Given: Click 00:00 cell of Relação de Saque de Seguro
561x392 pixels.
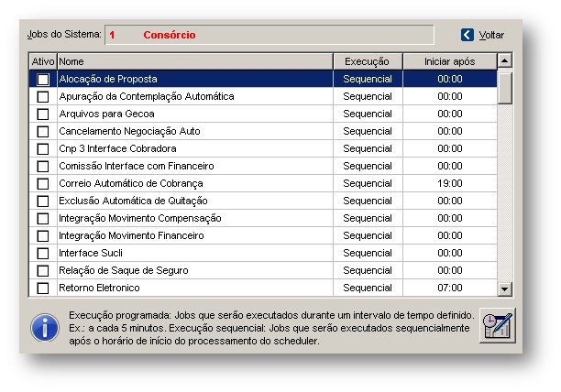Looking at the screenshot, I should click(x=450, y=270).
